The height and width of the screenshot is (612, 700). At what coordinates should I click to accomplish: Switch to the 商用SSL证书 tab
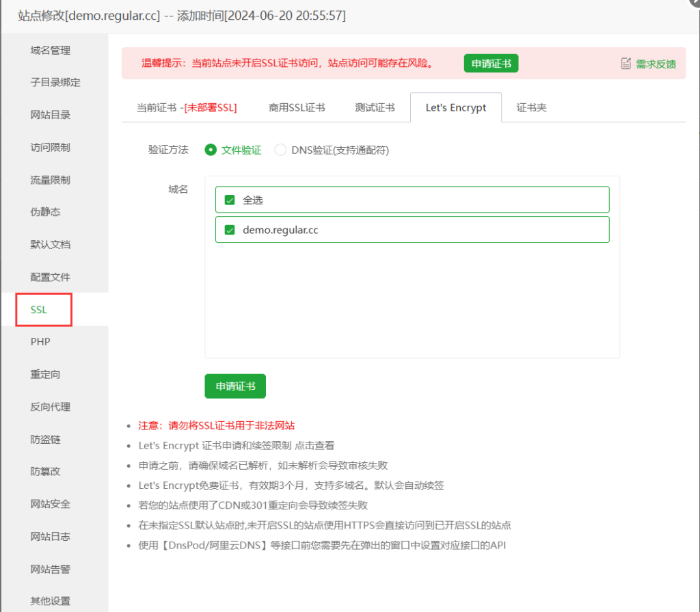(297, 108)
